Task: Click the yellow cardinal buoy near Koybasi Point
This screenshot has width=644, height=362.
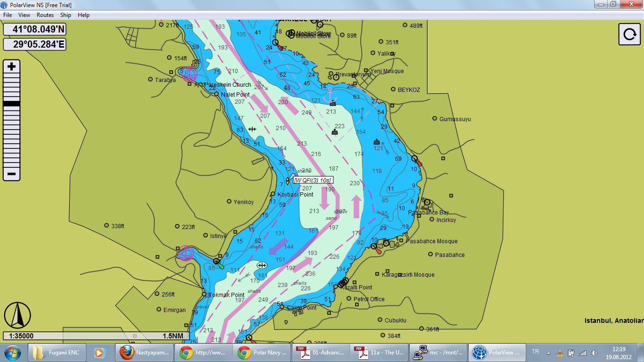Action: (x=288, y=180)
